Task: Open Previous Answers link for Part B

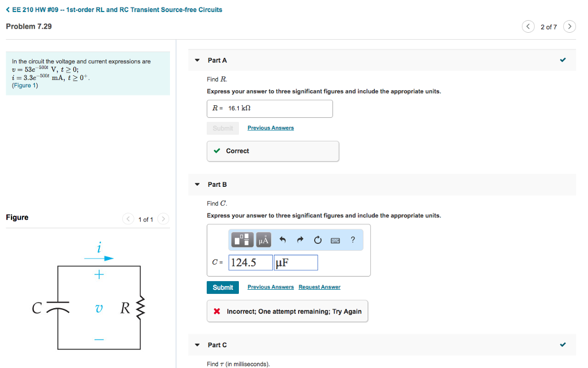Action: click(x=270, y=287)
